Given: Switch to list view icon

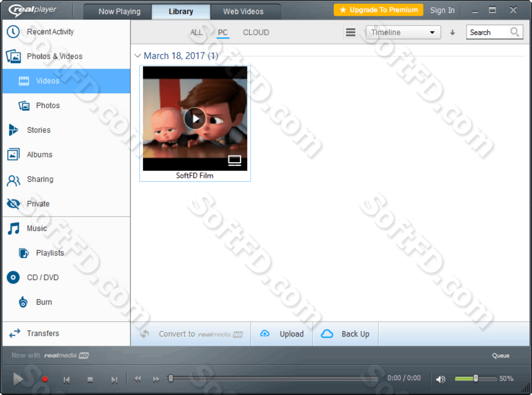Looking at the screenshot, I should click(x=351, y=32).
